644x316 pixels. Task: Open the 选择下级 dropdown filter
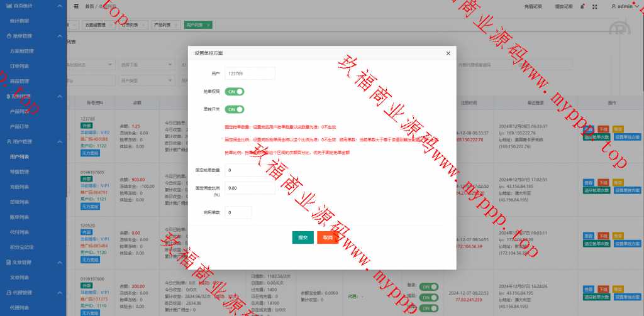[x=145, y=65]
